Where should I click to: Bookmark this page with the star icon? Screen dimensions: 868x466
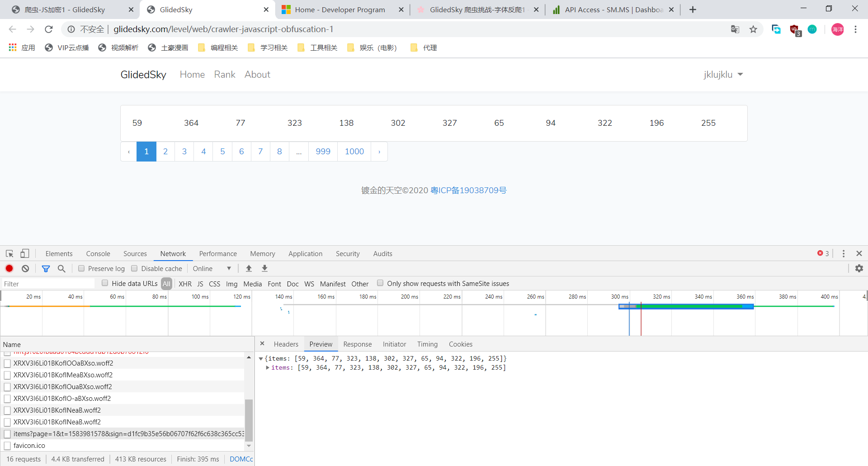(753, 29)
